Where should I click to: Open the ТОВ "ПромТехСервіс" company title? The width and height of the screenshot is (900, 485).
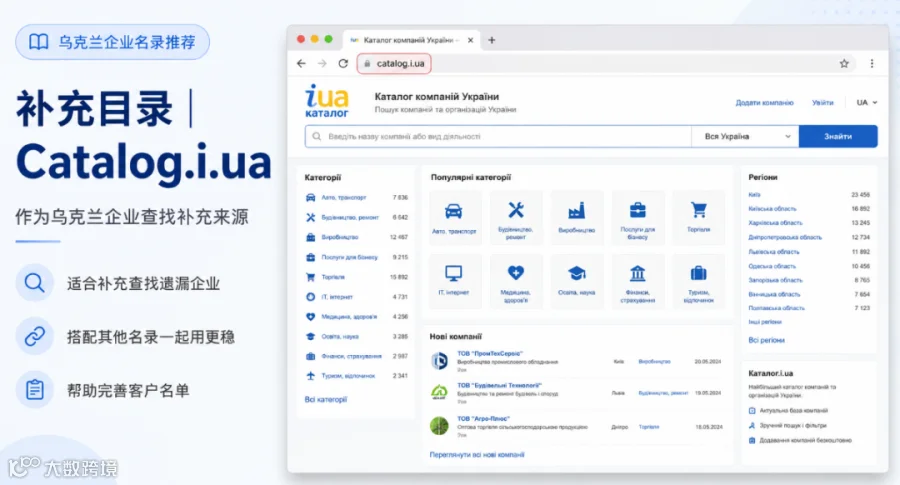tap(490, 354)
